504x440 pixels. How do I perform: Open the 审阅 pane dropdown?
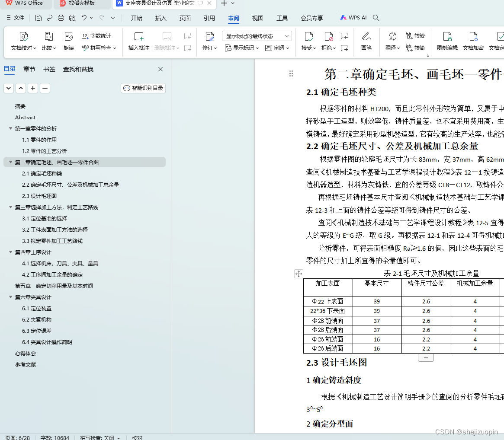(x=277, y=48)
